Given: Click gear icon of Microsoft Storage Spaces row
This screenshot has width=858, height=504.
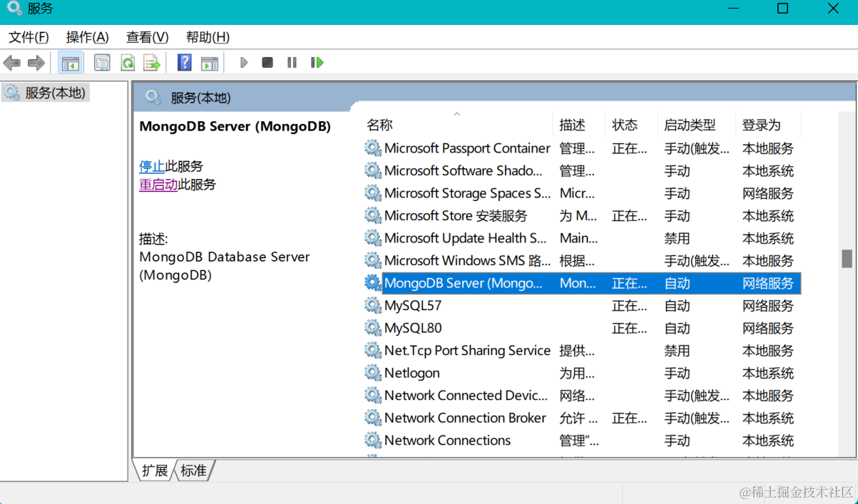Looking at the screenshot, I should pos(373,193).
